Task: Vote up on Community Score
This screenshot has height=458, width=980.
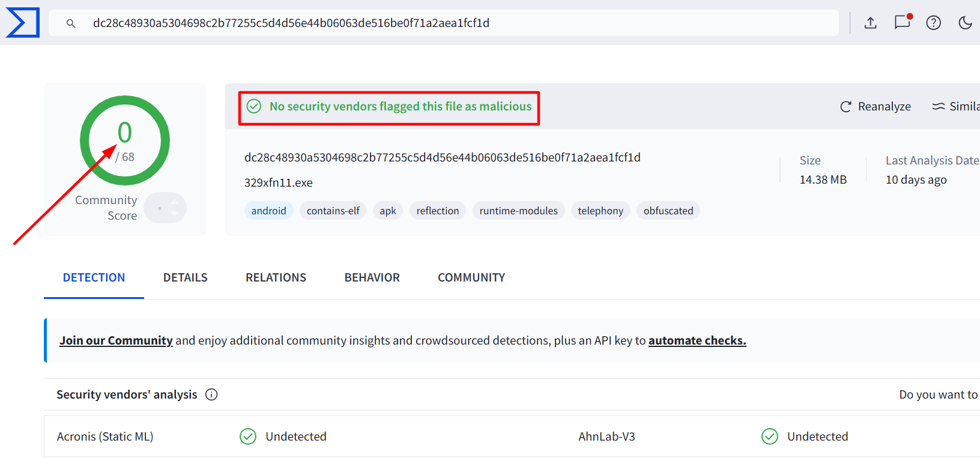Action: [174, 203]
